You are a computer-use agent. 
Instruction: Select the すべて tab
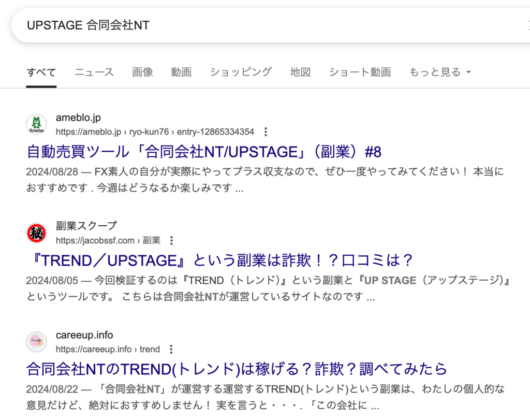[41, 72]
